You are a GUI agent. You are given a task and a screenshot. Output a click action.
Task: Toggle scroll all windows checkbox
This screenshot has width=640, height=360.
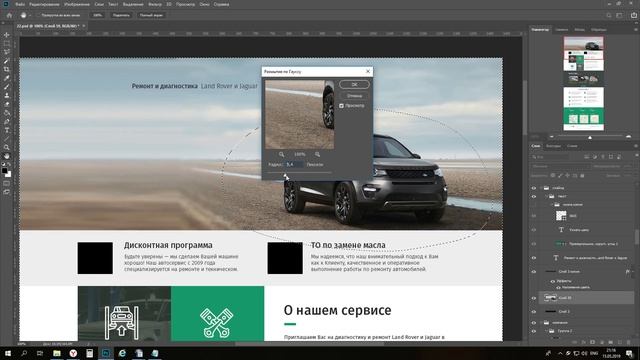pyautogui.click(x=38, y=15)
